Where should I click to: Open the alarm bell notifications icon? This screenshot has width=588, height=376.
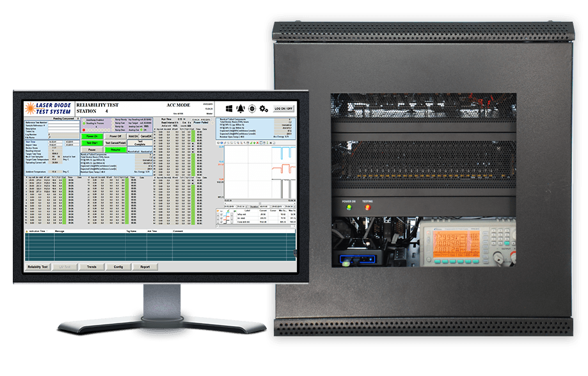point(241,108)
